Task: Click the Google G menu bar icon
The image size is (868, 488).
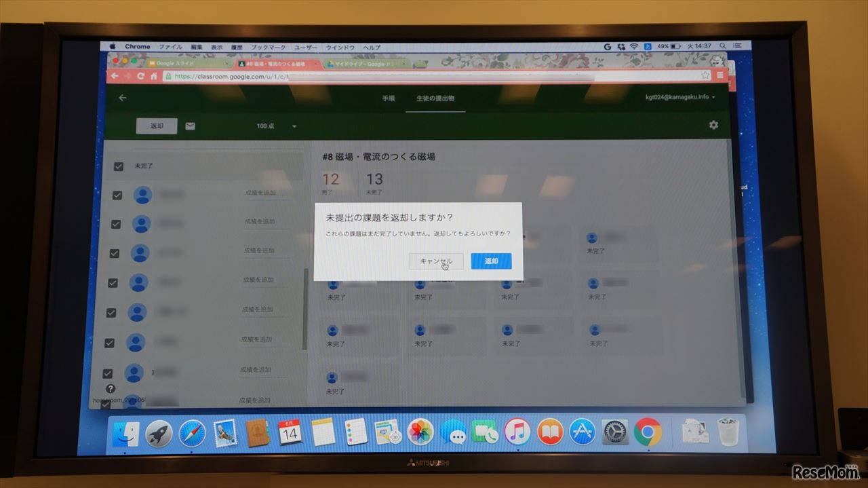Action: point(608,46)
